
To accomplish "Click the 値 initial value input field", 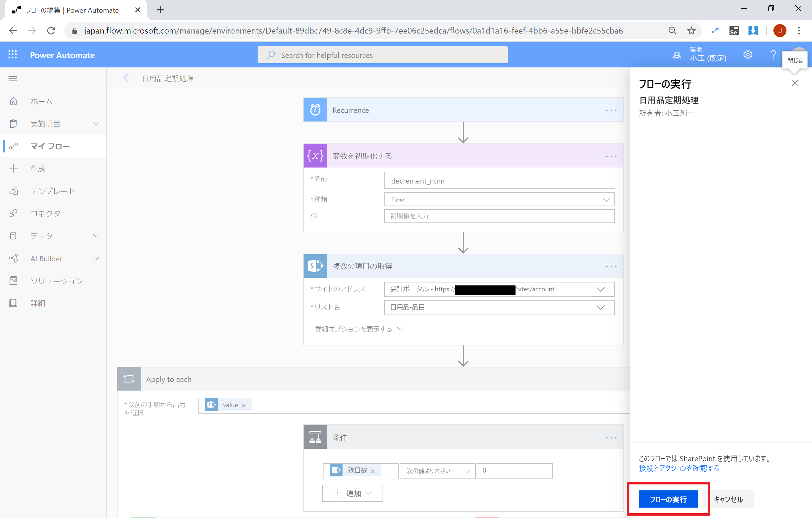I will [x=499, y=216].
